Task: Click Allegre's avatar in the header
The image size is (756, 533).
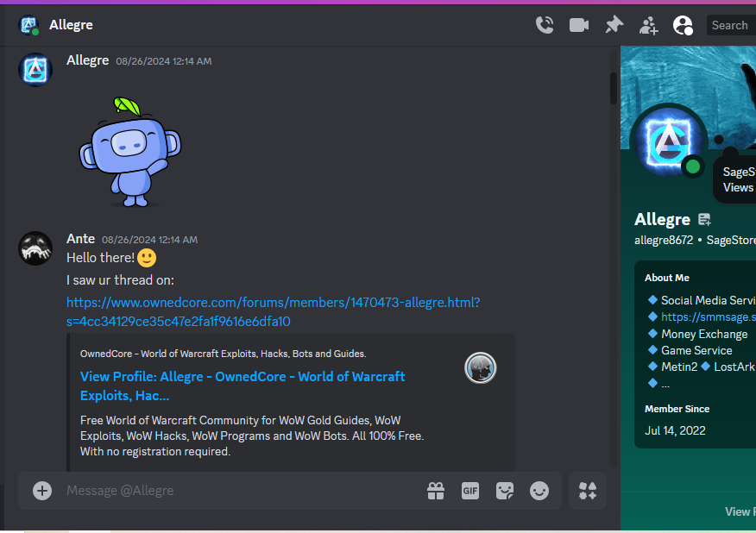Action: [28, 25]
